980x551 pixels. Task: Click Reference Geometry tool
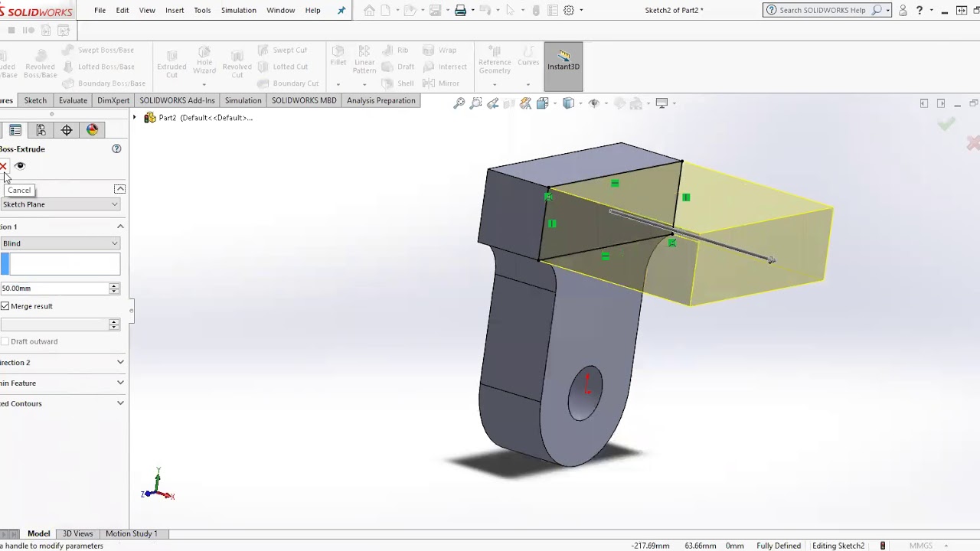[495, 61]
